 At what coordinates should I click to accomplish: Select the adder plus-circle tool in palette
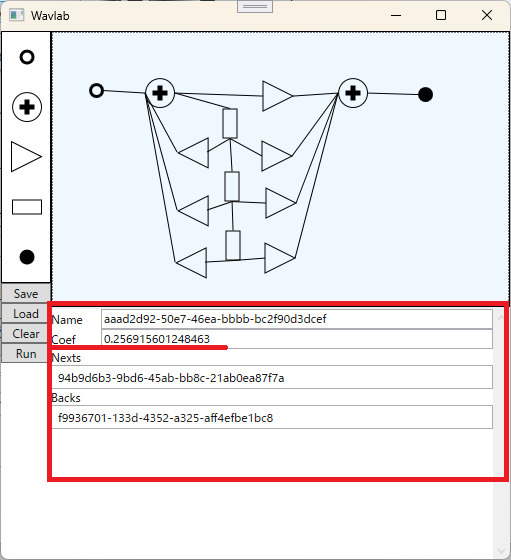[x=27, y=107]
